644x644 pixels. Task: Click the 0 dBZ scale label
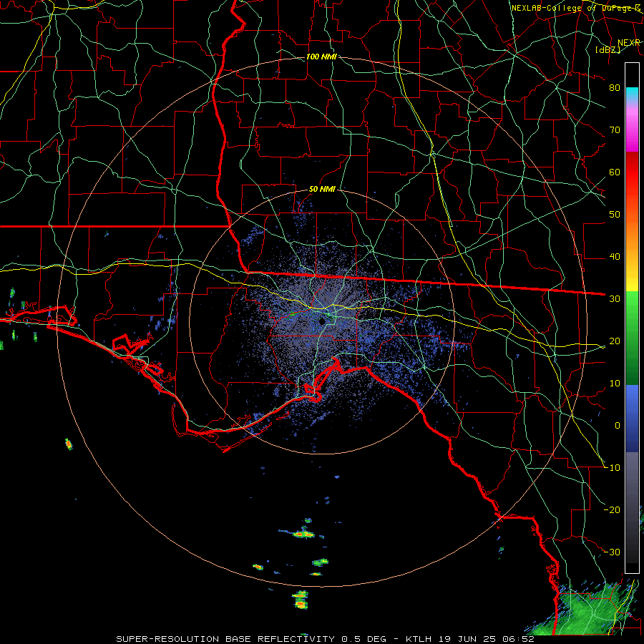618,426
